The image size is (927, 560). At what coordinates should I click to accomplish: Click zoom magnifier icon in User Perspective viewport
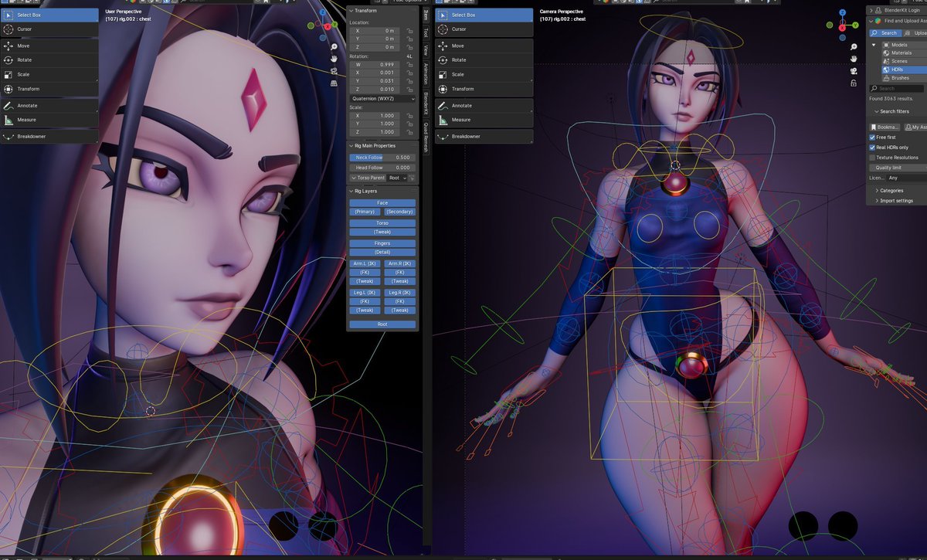pyautogui.click(x=333, y=47)
